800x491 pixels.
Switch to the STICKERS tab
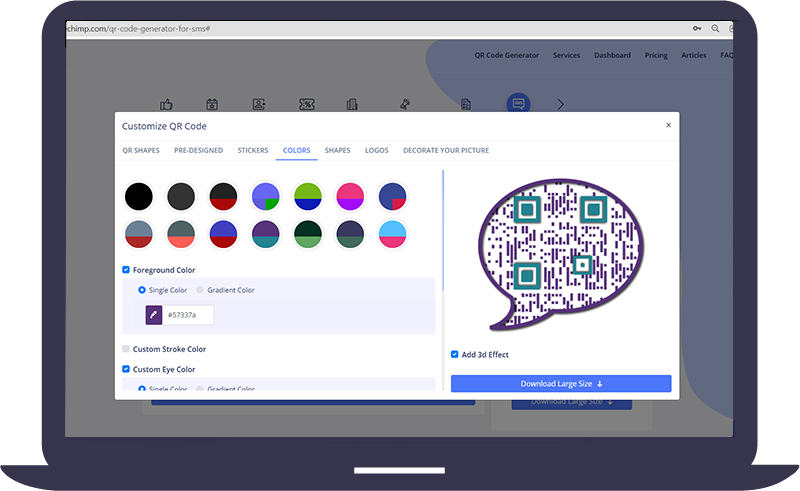(x=253, y=151)
